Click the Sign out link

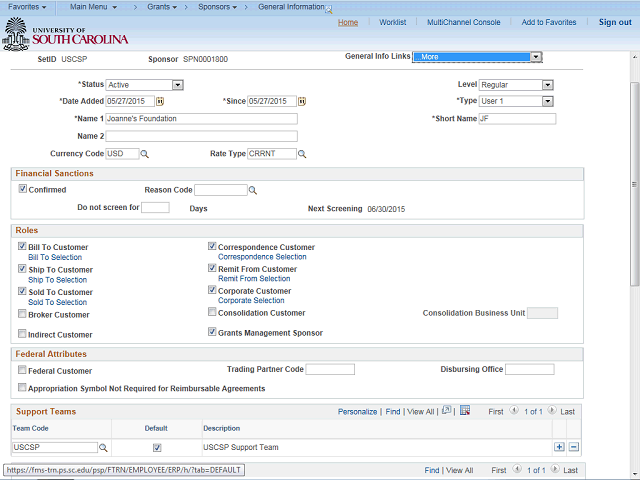(614, 22)
